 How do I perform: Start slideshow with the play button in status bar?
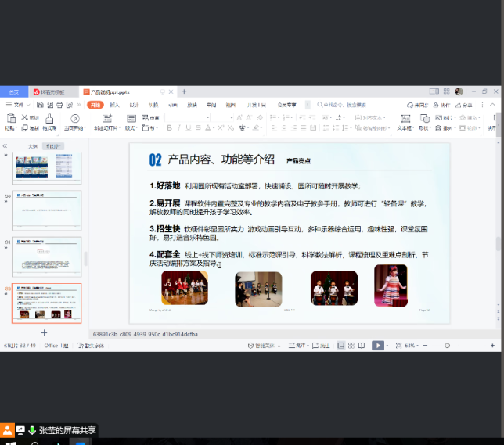377,345
